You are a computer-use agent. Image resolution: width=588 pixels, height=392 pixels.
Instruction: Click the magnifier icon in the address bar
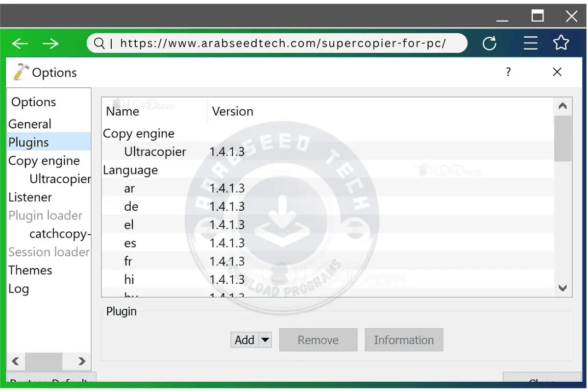pos(98,43)
